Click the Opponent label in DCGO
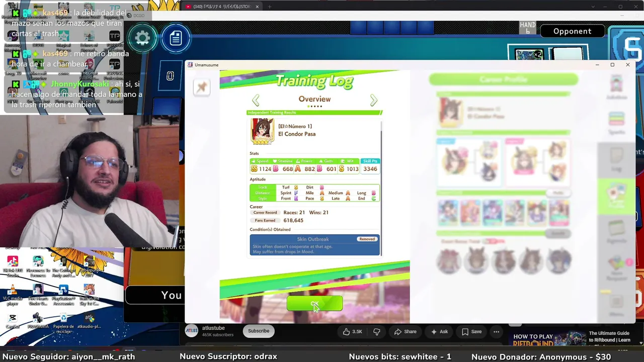The image size is (644, 362). pyautogui.click(x=572, y=31)
